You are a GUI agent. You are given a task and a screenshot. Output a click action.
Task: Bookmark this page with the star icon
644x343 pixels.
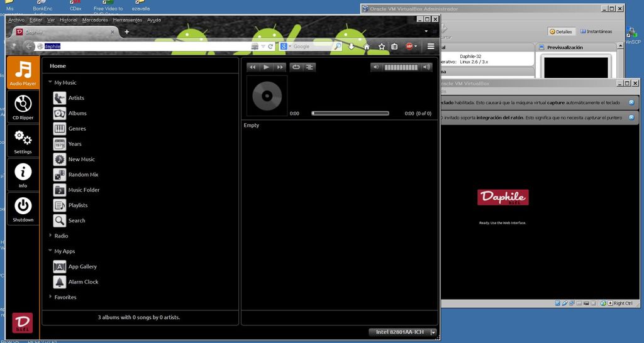(382, 46)
